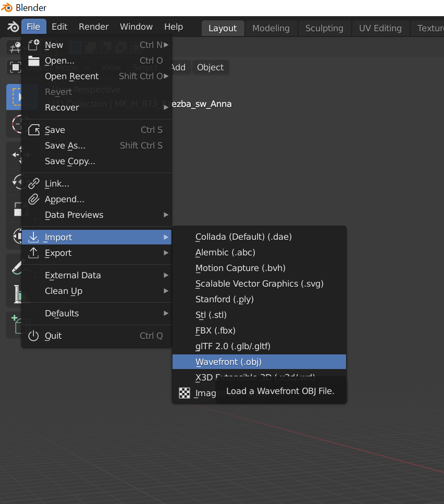Choose Wavefront (.obj) import option
The width and height of the screenshot is (444, 504).
coord(259,362)
